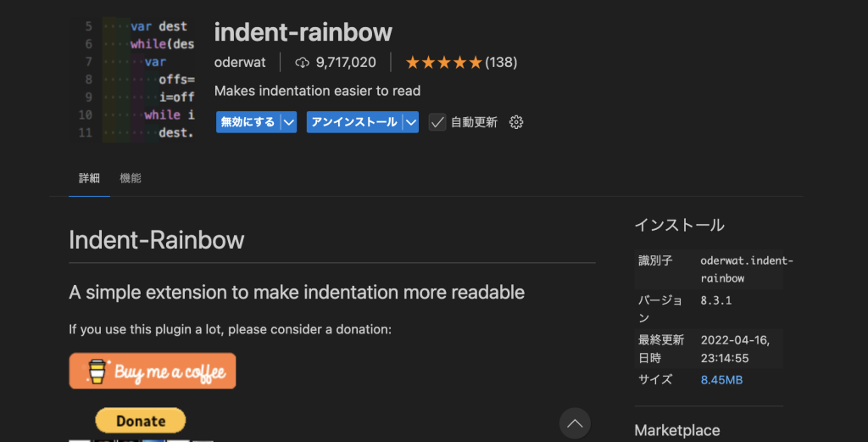The image size is (868, 442).
Task: Click the coffee cup icon
Action: 96,372
